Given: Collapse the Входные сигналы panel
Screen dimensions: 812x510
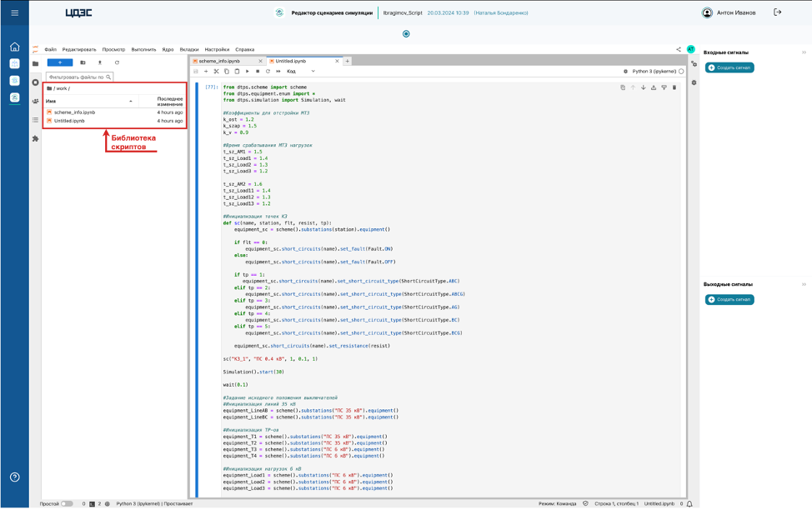Looking at the screenshot, I should point(804,52).
